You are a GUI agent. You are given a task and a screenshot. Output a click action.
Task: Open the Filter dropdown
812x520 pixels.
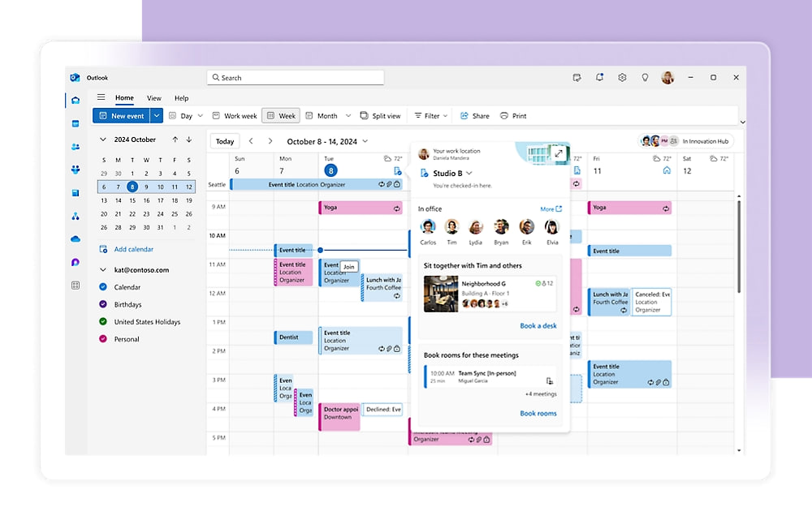coord(430,115)
